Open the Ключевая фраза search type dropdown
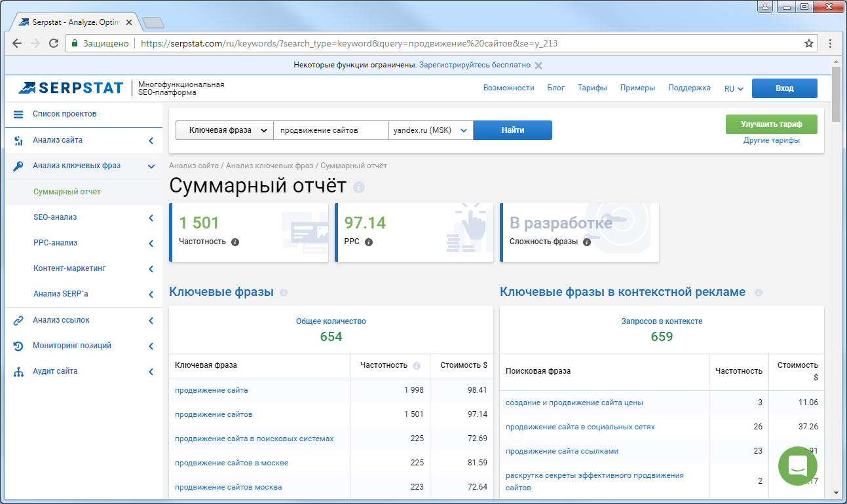 [224, 130]
